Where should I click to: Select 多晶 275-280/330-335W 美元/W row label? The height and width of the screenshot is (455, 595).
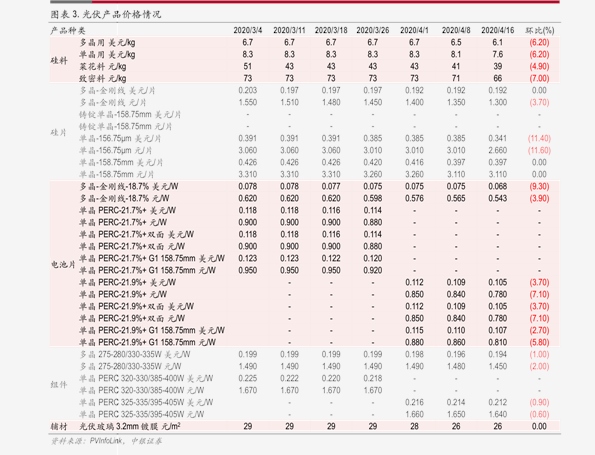click(x=135, y=355)
